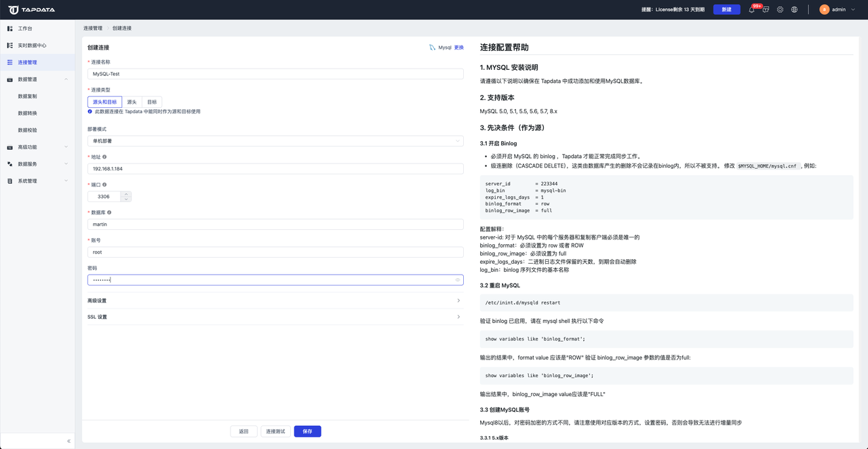
Task: Open the 部署模式 dropdown showing 单机部署
Action: click(275, 141)
